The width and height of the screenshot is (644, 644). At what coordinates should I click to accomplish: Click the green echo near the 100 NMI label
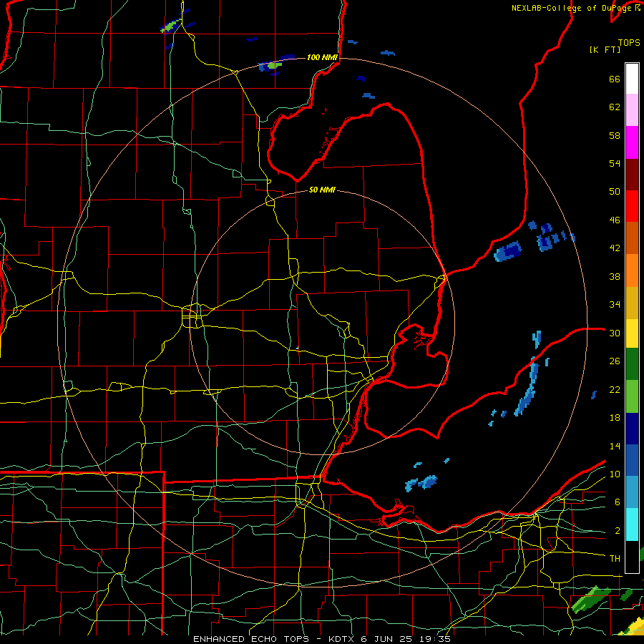point(273,65)
